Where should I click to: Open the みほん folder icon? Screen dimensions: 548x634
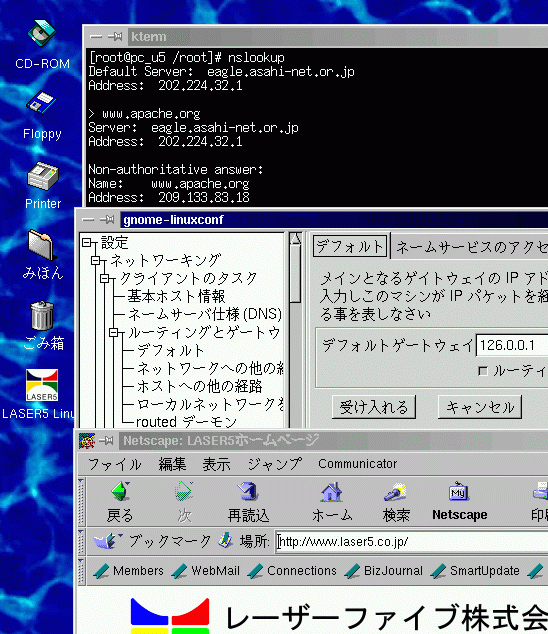42,245
